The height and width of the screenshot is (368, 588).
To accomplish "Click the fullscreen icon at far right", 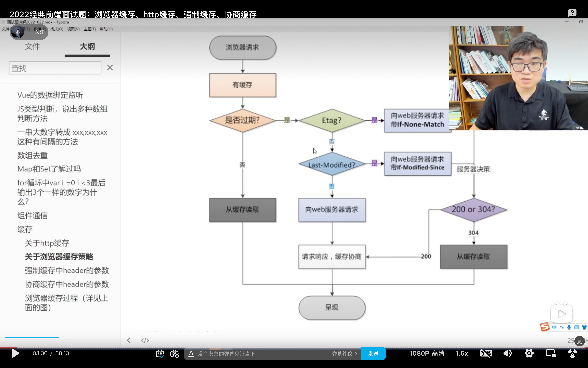I will 572,353.
